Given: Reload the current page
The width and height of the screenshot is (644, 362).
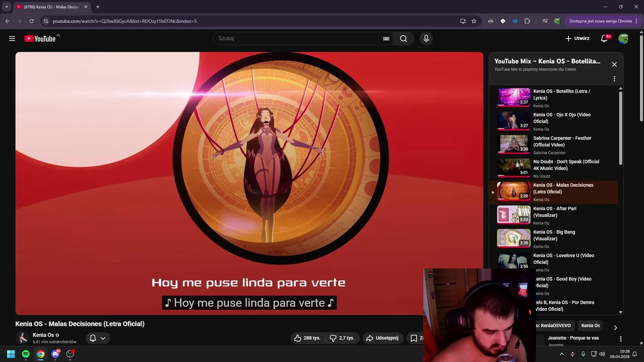Looking at the screenshot, I should click(31, 21).
